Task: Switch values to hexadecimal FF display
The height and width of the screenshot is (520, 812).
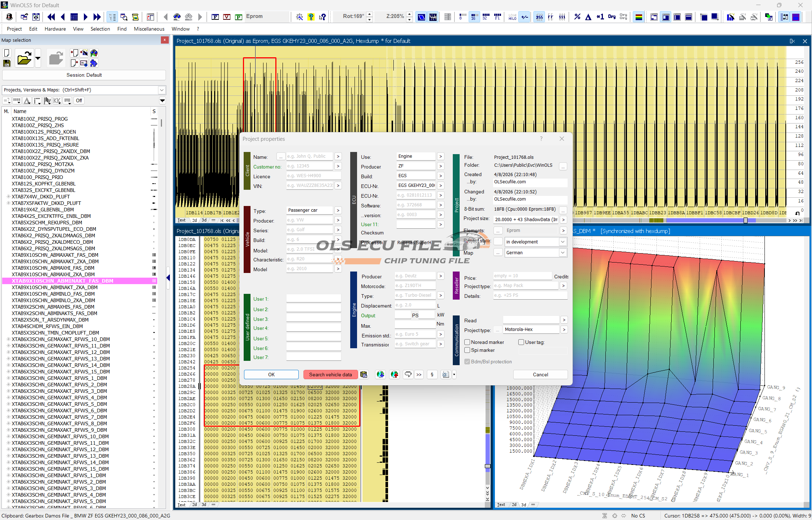Action: [x=550, y=17]
